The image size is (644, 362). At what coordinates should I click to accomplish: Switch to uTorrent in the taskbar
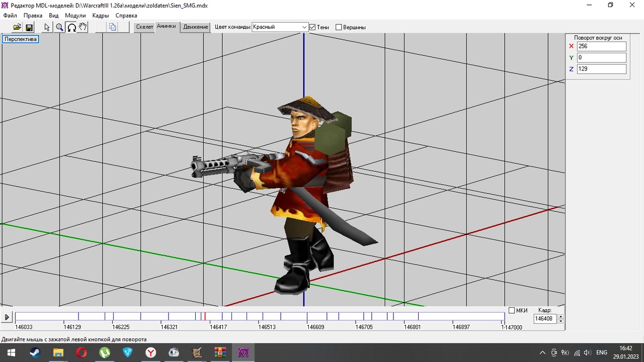point(104,352)
